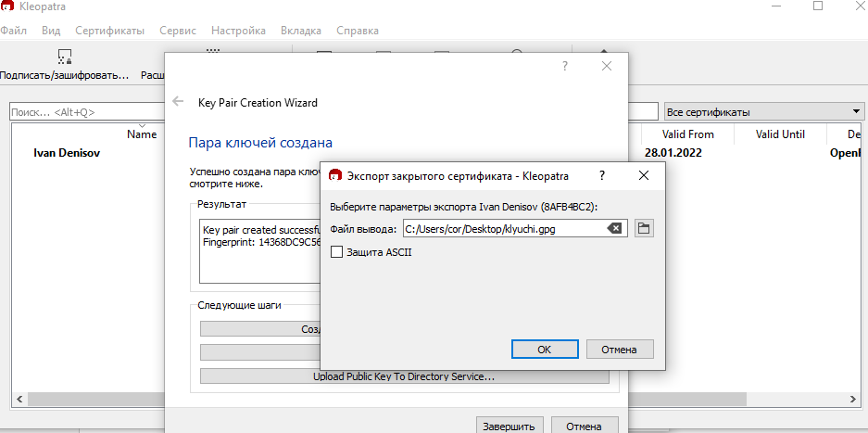Select the Ivan Denisov certificate row
The height and width of the screenshot is (433, 868).
click(67, 153)
